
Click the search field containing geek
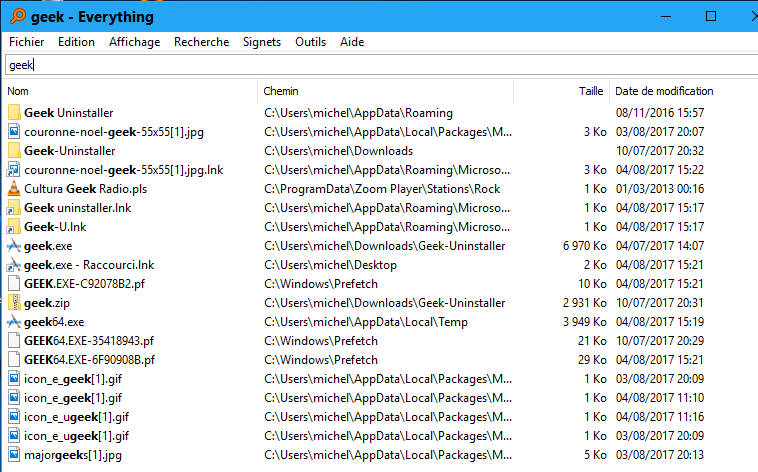click(381, 65)
